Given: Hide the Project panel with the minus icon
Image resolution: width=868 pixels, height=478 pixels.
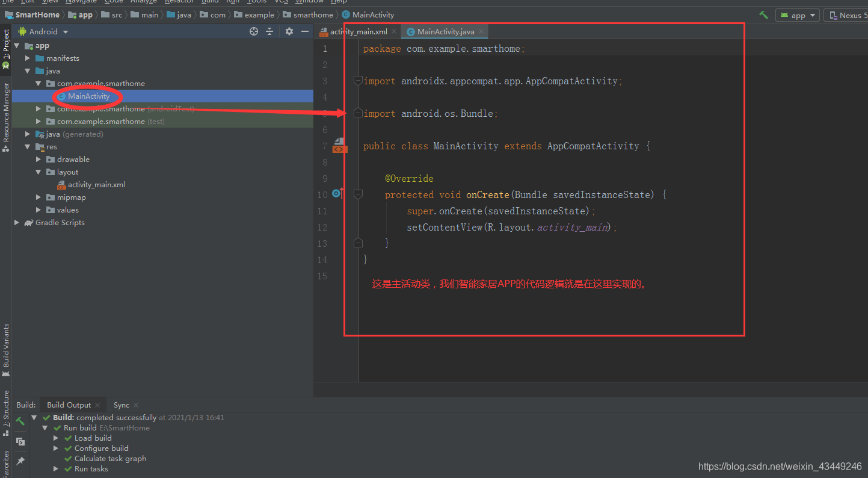Looking at the screenshot, I should (305, 31).
